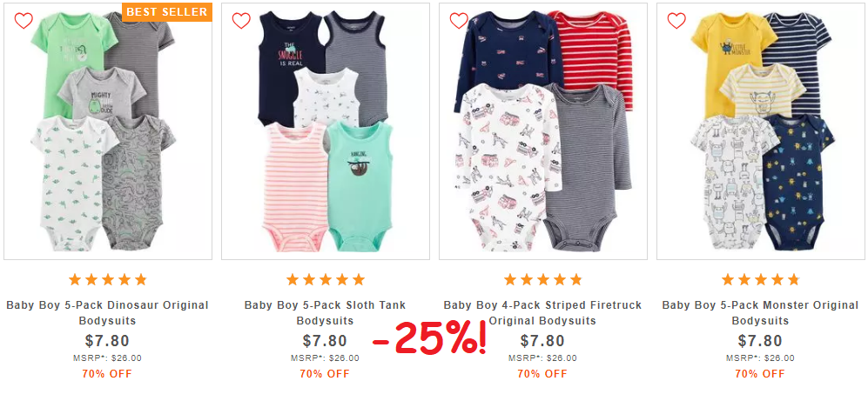Viewport: 868px width, 401px height.
Task: View star reviews for Monster Original Bodysuits
Action: [760, 279]
